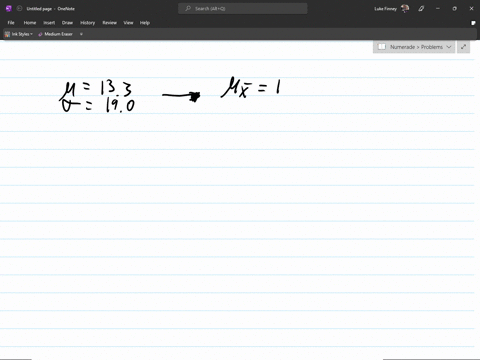The image size is (480, 360).
Task: Open the Help tab
Action: coord(145,23)
